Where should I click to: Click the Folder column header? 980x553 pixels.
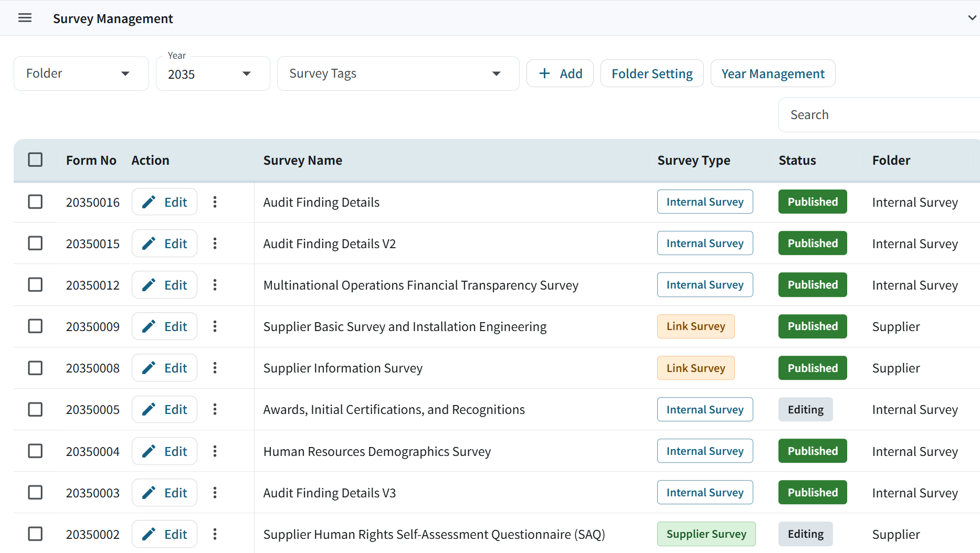coord(891,160)
